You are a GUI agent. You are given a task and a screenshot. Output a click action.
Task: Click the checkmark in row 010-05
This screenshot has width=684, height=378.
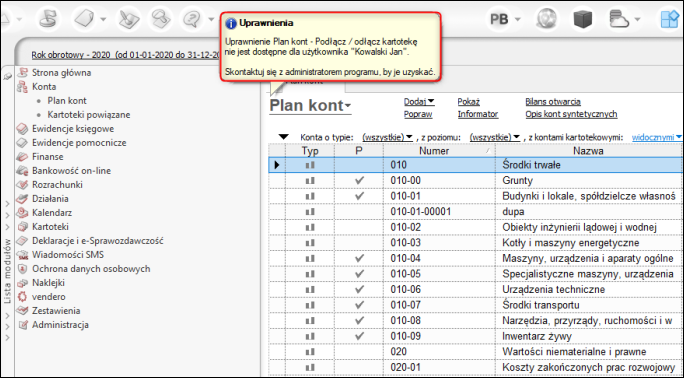point(359,274)
